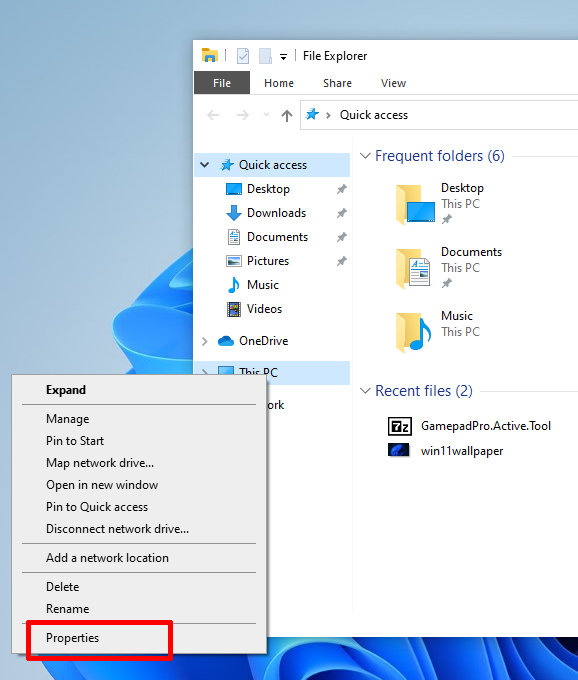Screen dimensions: 578x680
Task: Click the Recent files (2) heading
Action: pos(424,391)
